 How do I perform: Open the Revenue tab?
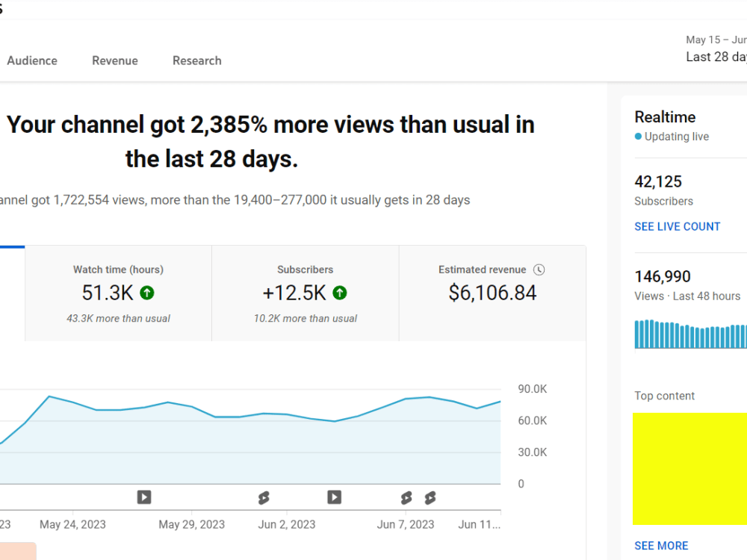pos(115,61)
